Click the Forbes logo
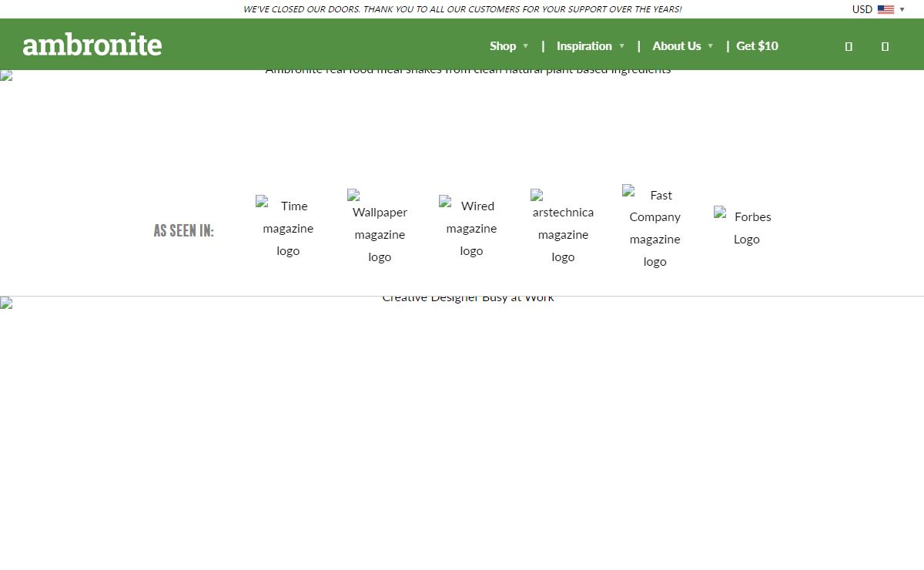924x570 pixels. 746,228
